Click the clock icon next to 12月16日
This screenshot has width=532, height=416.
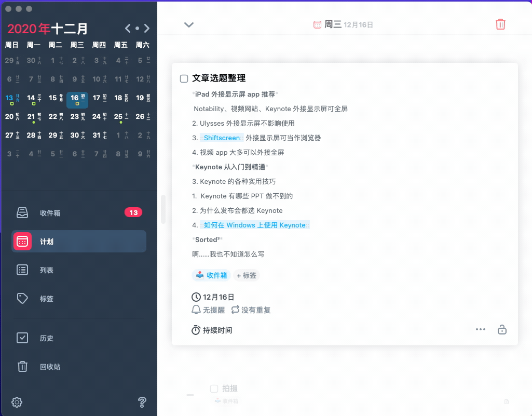196,297
